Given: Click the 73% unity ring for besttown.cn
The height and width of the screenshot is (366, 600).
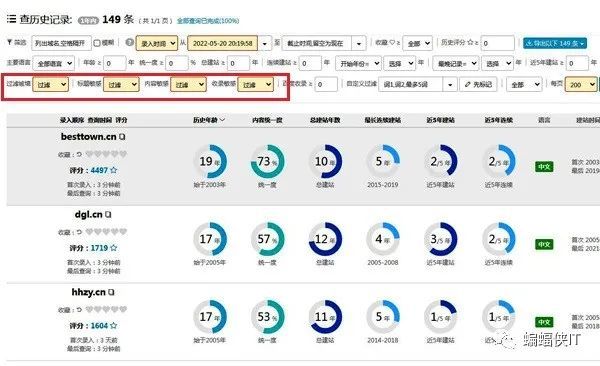Looking at the screenshot, I should (x=267, y=162).
